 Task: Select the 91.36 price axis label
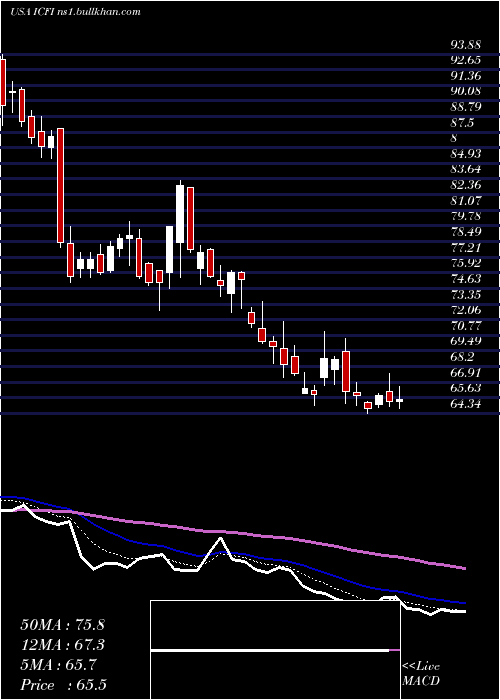coord(465,75)
